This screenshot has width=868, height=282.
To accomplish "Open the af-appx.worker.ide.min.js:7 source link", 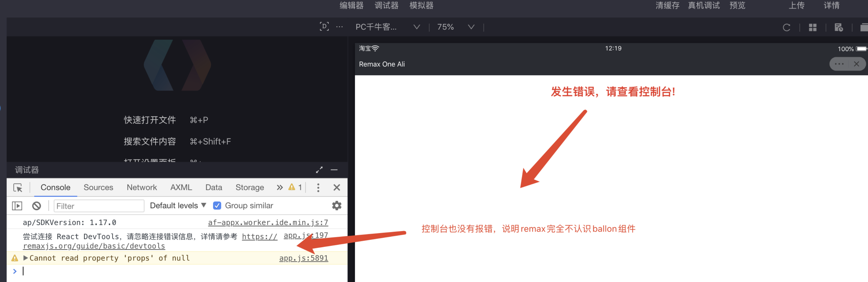I will (x=268, y=222).
